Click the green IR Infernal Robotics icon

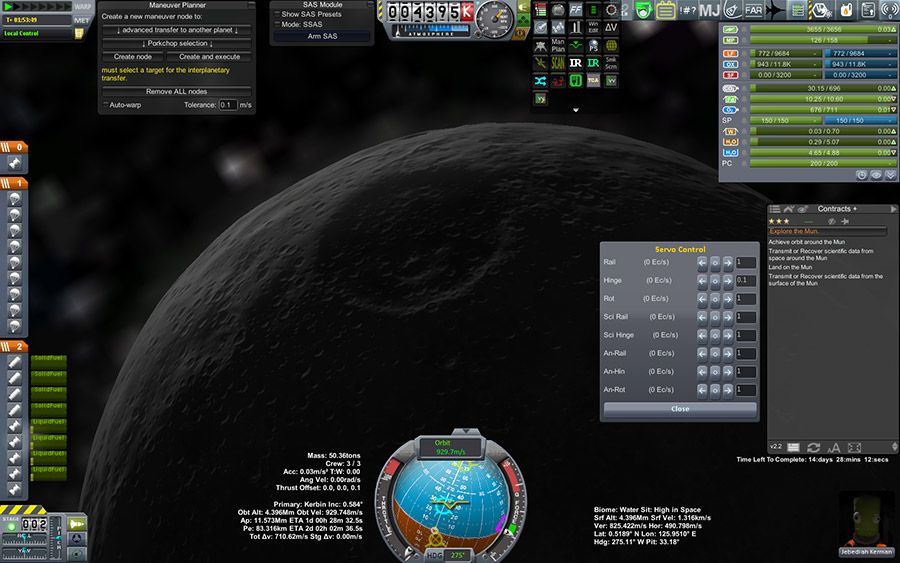(x=593, y=63)
